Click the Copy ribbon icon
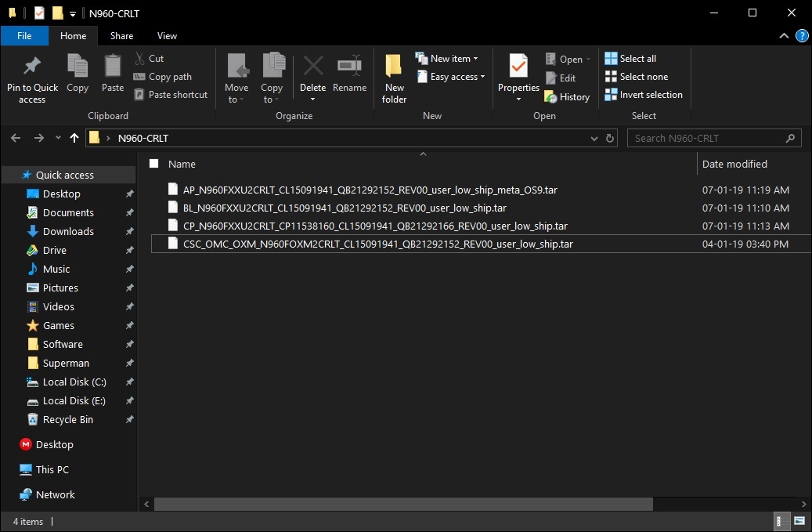Screen dimensions: 812x532 click(78, 74)
